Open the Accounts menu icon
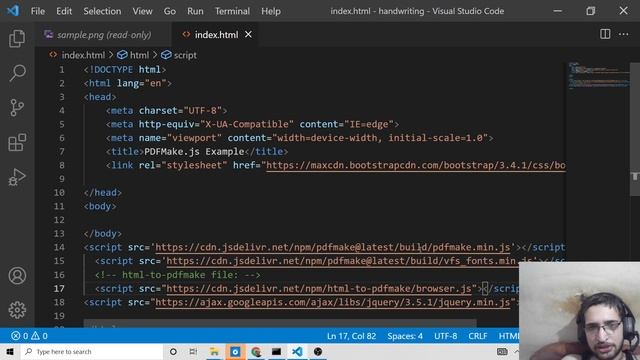 click(17, 276)
